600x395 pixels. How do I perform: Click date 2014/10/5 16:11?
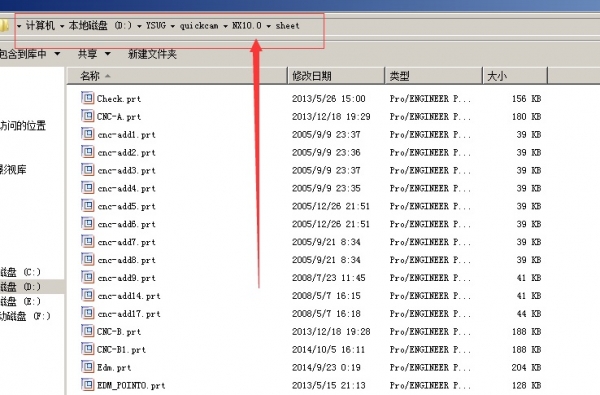tap(329, 349)
